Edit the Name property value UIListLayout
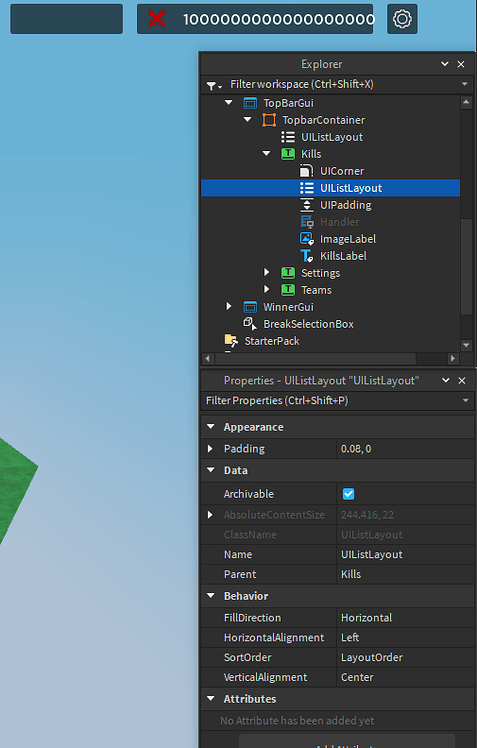Image resolution: width=477 pixels, height=748 pixels. (405, 555)
